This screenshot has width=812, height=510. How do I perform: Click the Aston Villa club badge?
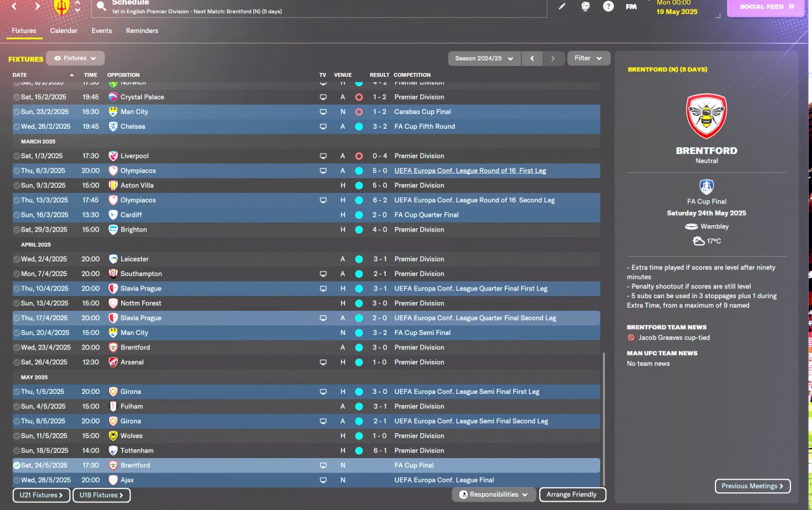[x=113, y=185]
